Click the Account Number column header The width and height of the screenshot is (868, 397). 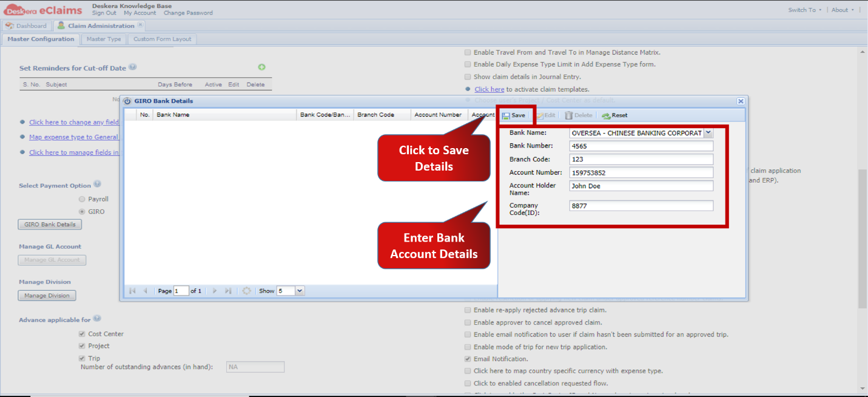point(439,115)
